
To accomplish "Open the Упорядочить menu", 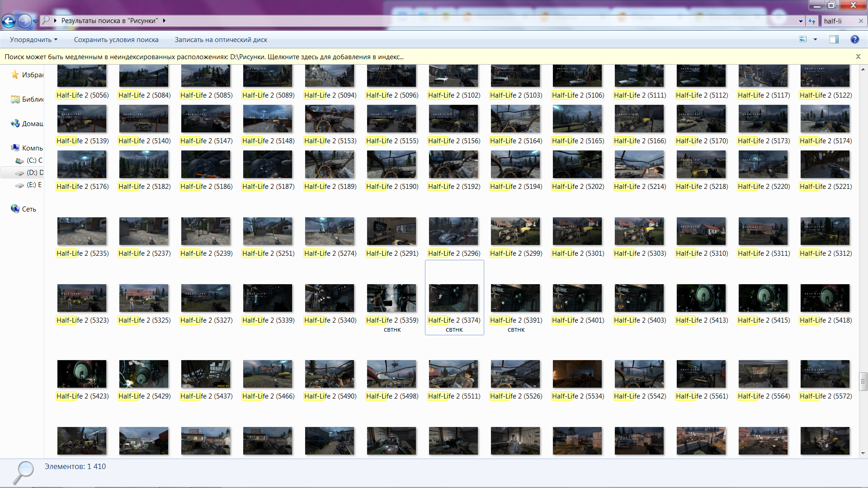I will 33,40.
